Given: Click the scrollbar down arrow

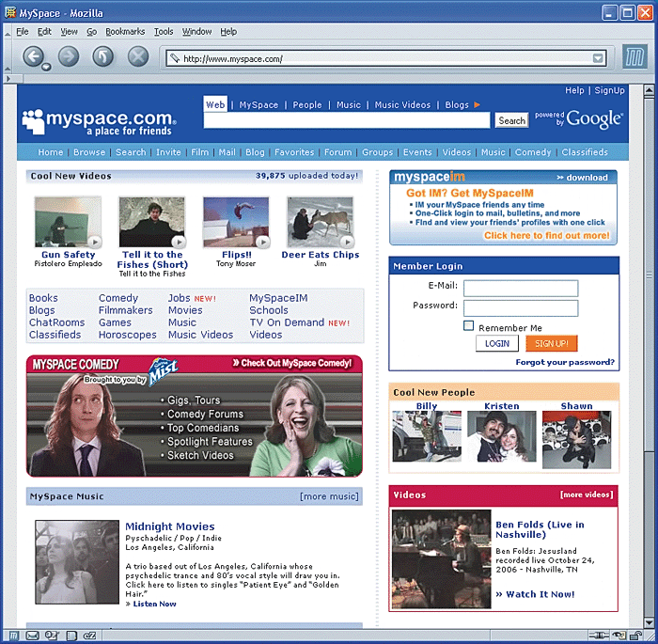Looking at the screenshot, I should [649, 622].
